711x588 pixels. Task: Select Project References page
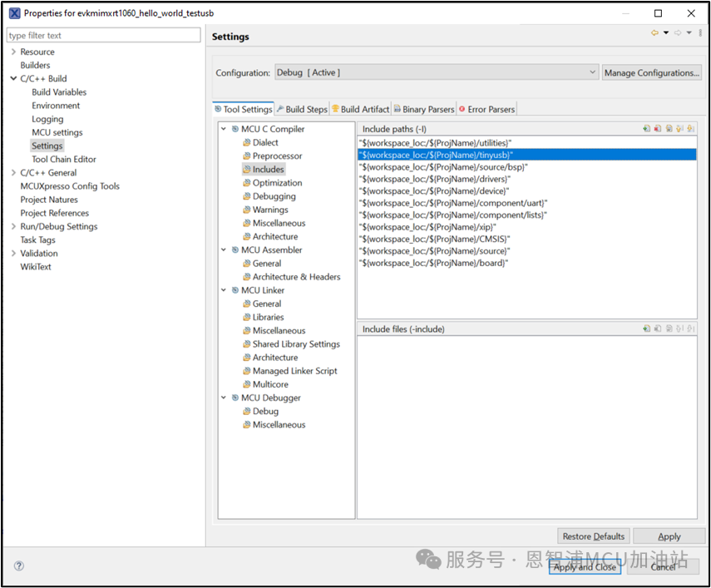click(54, 213)
